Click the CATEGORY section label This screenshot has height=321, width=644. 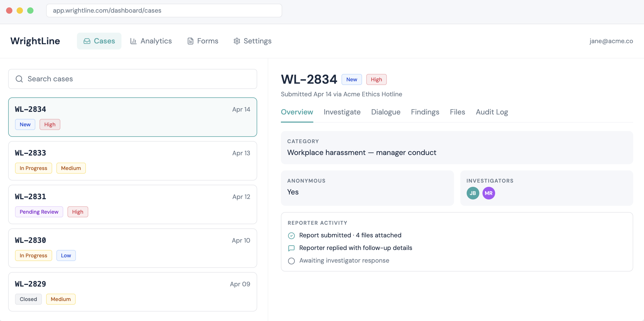tap(303, 141)
